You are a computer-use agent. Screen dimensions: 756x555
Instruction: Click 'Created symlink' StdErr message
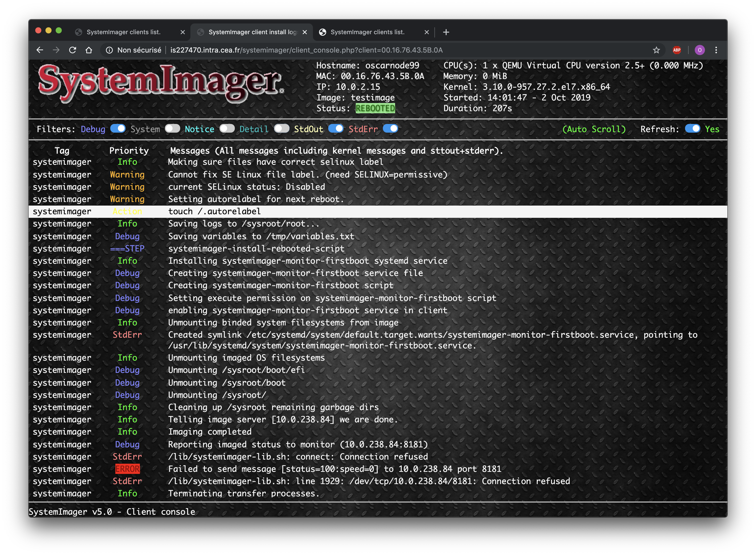coord(433,340)
